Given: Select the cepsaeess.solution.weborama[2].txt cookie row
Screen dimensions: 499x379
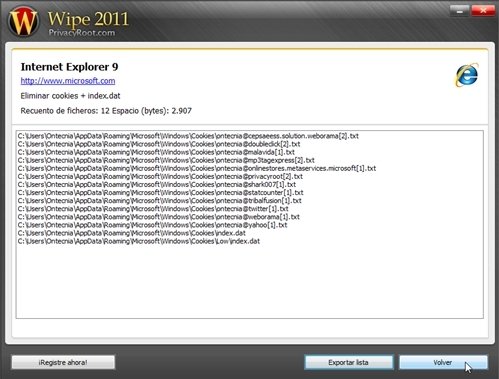Looking at the screenshot, I should [x=188, y=136].
